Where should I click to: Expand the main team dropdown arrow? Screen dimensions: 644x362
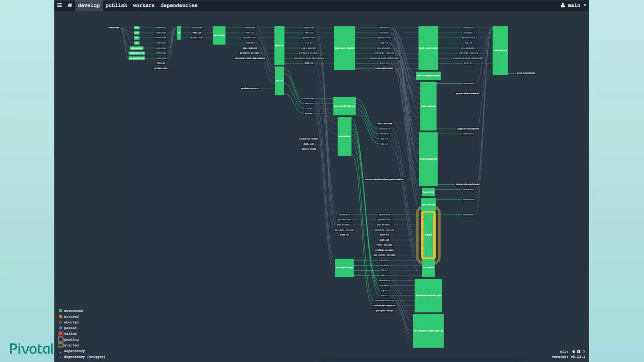(x=585, y=5)
